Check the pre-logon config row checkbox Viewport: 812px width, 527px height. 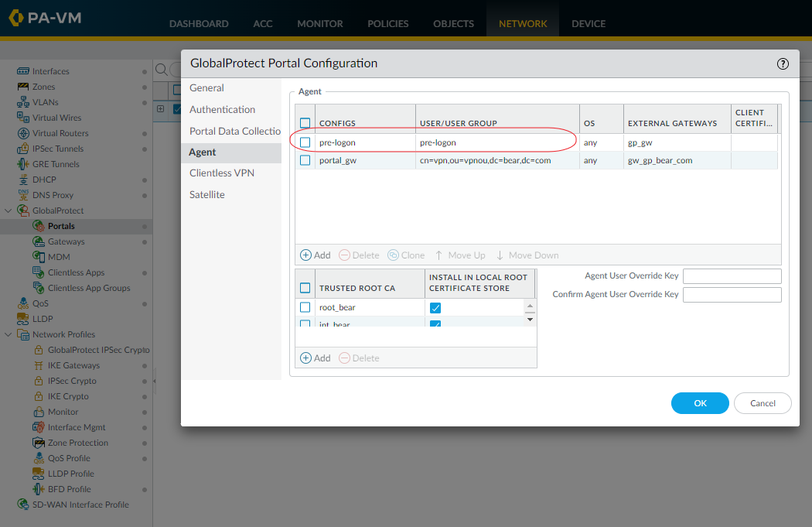pos(305,142)
